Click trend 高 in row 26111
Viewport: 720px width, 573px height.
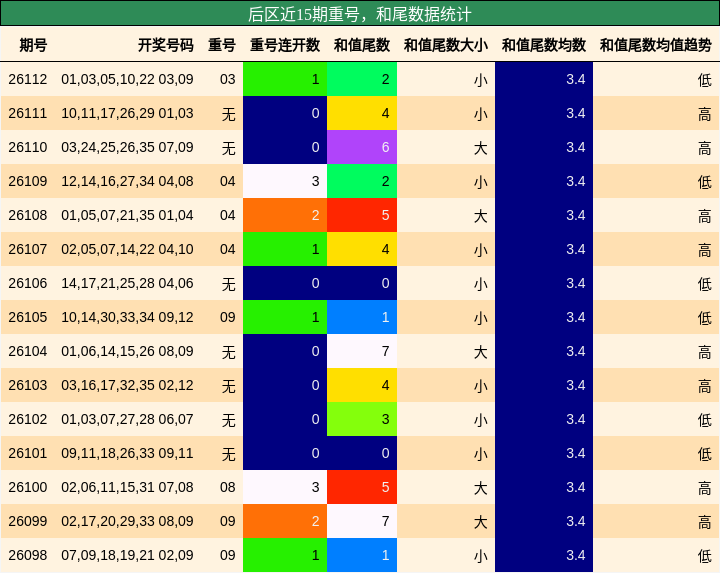(x=705, y=114)
